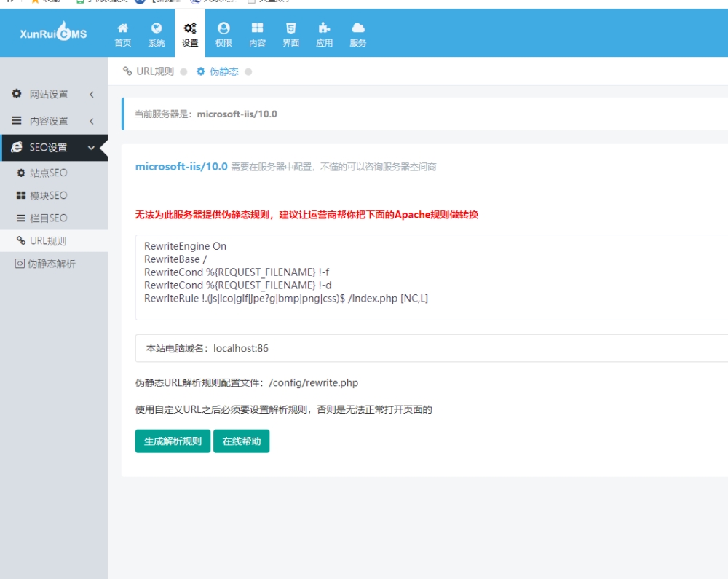728x579 pixels.
Task: Switch to the URL规则 tab
Action: coord(154,71)
